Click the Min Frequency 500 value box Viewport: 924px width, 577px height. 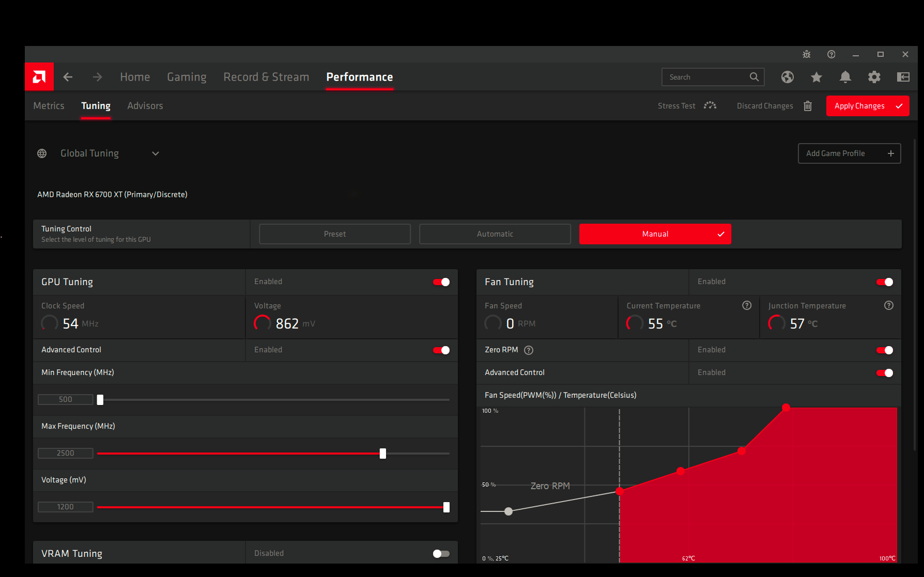point(66,399)
